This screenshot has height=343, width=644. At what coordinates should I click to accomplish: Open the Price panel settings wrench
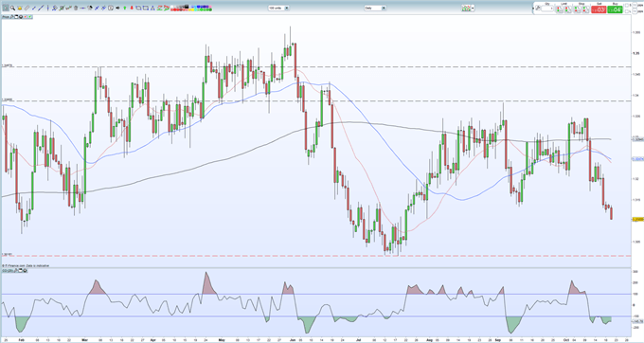(x=12, y=17)
